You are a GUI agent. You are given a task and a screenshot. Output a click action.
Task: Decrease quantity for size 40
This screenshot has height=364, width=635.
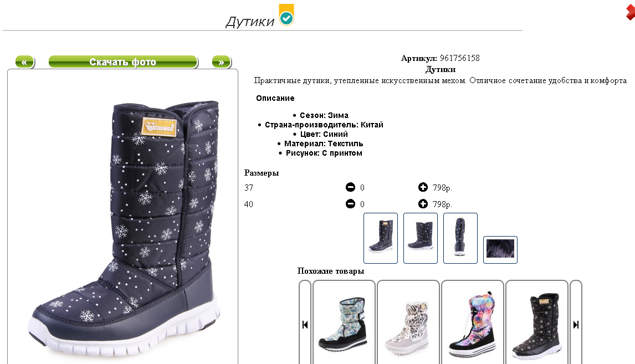point(350,204)
